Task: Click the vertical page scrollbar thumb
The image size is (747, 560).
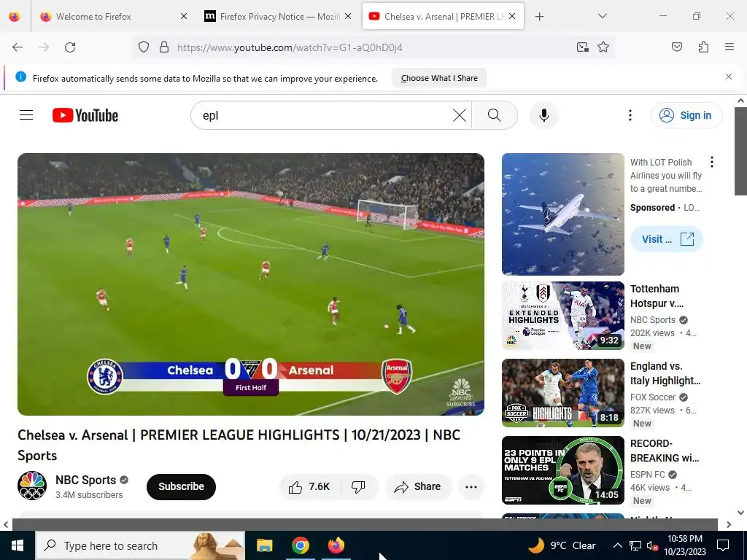Action: click(740, 151)
